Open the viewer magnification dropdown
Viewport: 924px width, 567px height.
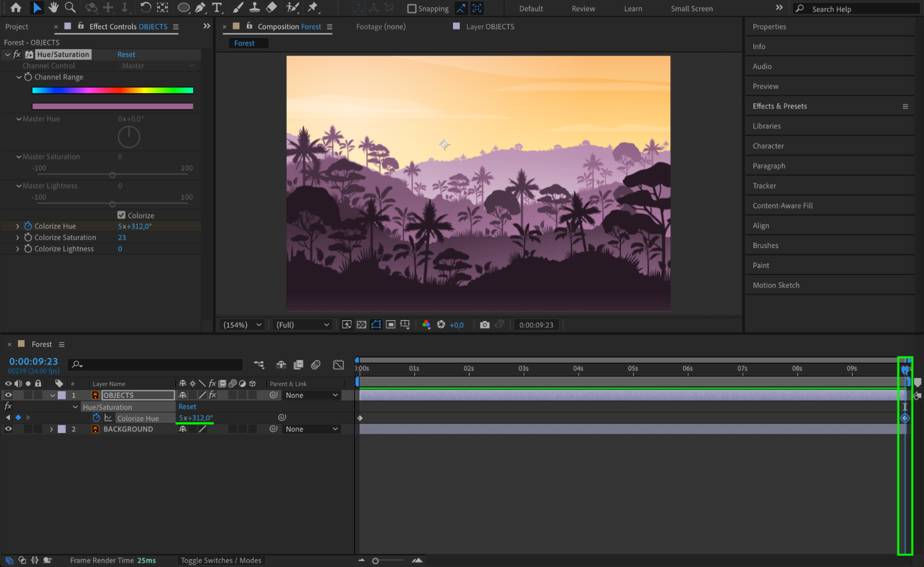(242, 325)
